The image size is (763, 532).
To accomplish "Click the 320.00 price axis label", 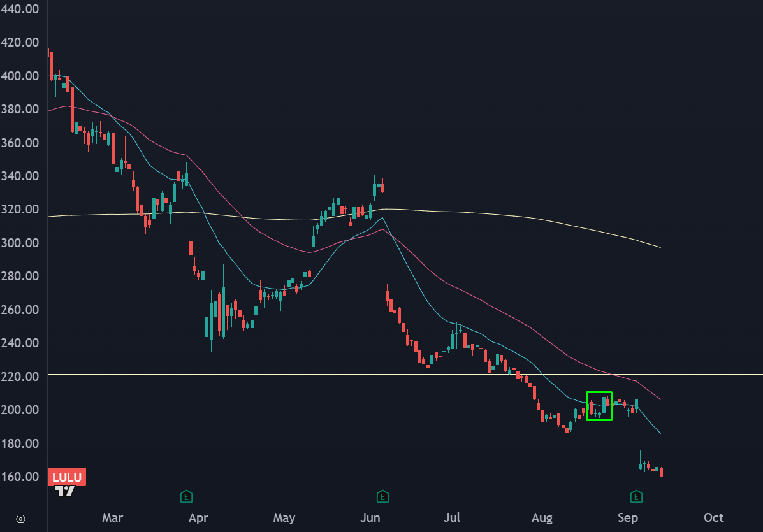I will coord(20,210).
